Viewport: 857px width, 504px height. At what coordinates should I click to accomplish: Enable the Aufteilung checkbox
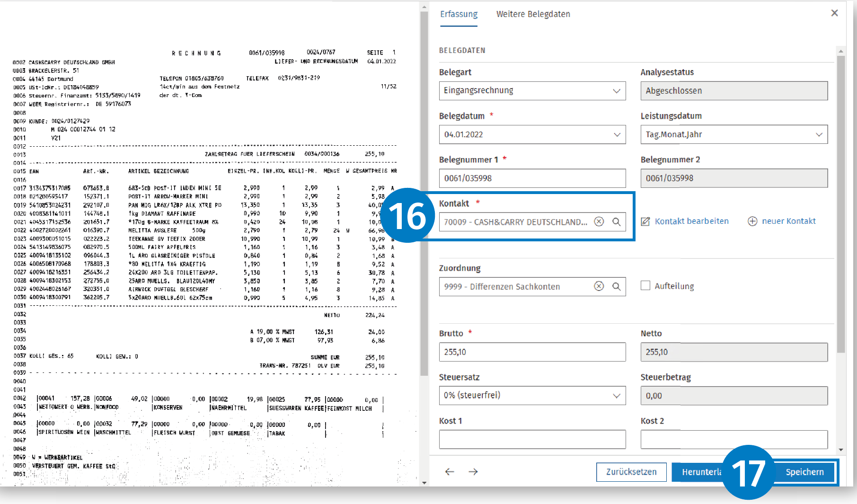[x=645, y=285]
